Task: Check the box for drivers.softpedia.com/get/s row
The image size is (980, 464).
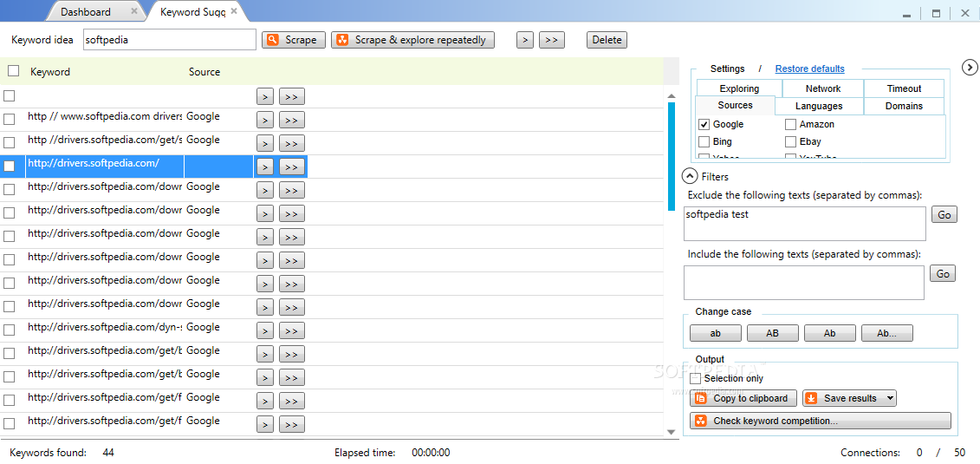Action: 10,142
